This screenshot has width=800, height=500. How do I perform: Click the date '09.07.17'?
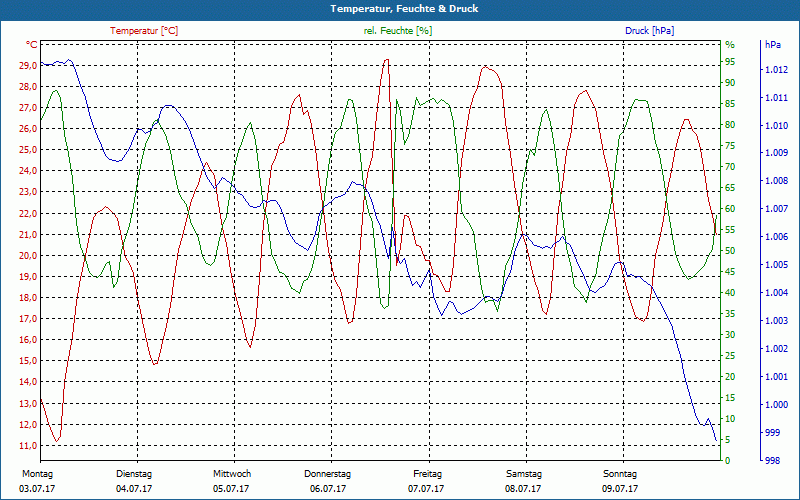click(620, 489)
